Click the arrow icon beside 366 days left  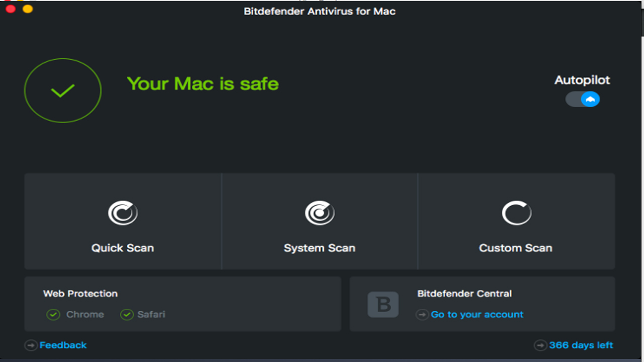tap(540, 345)
